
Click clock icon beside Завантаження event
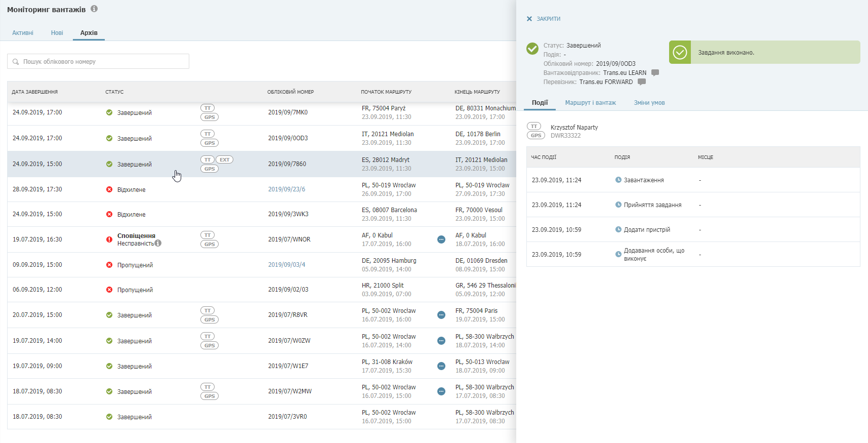618,180
